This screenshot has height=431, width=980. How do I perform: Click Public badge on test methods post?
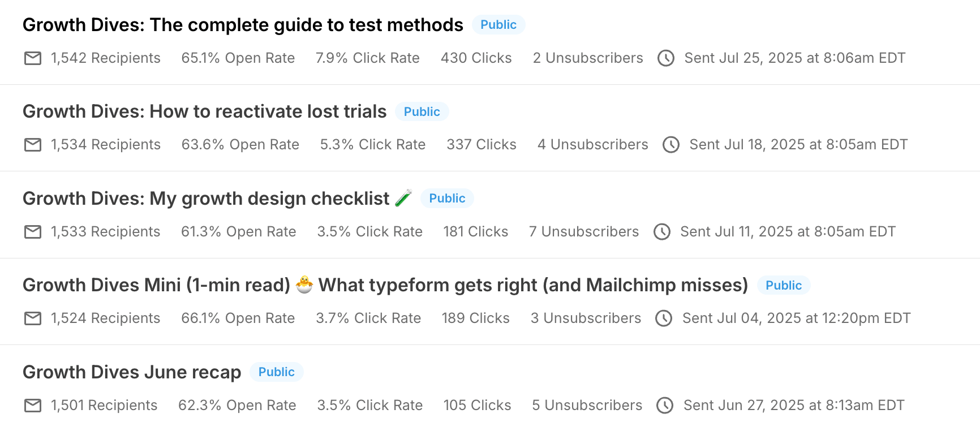pos(498,25)
